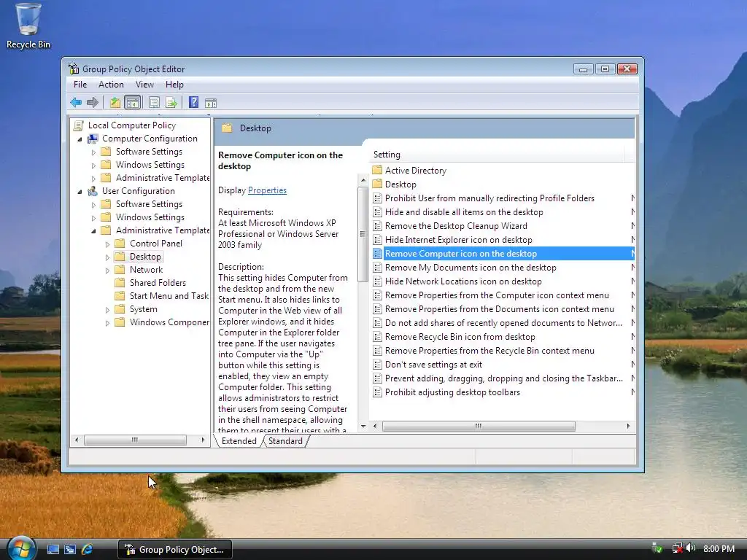Switch to the Extended tab

tap(239, 441)
